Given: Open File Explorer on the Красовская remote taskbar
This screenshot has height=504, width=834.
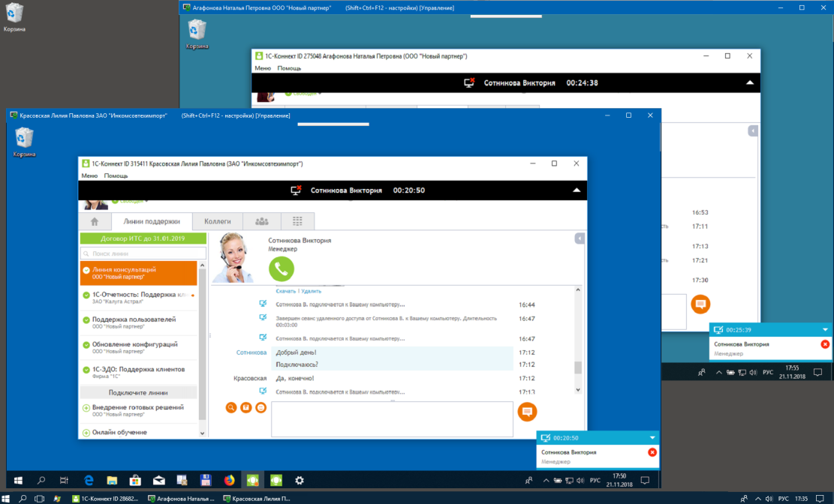Looking at the screenshot, I should click(x=112, y=480).
